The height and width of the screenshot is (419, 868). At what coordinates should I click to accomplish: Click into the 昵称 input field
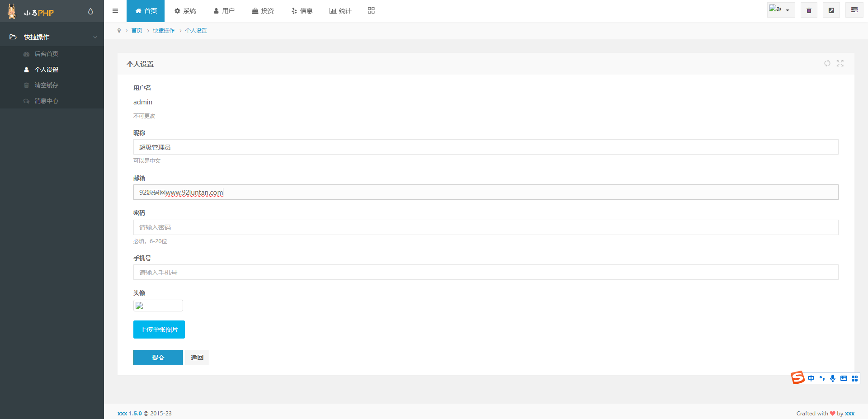[x=486, y=147]
